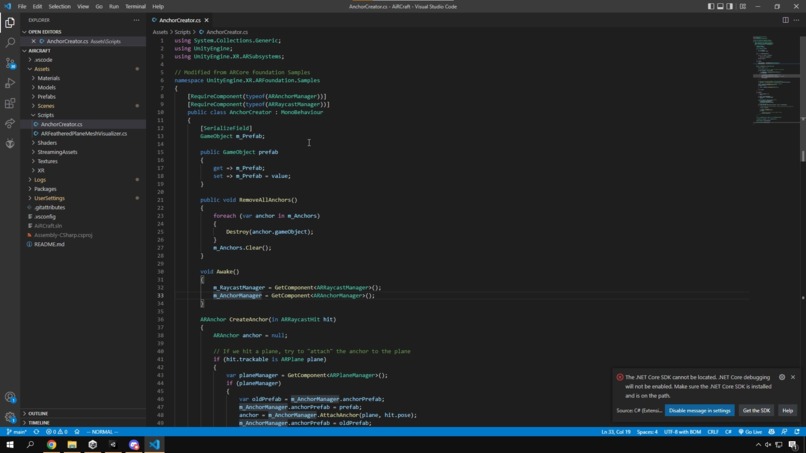The image size is (806, 453).
Task: Open Explorer Views and More Actions ellipsis
Action: (136, 20)
